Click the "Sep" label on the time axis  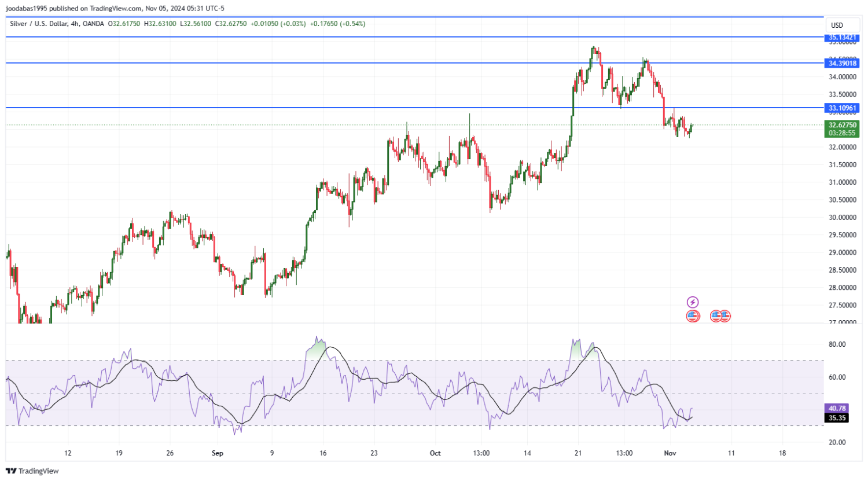[x=218, y=453]
